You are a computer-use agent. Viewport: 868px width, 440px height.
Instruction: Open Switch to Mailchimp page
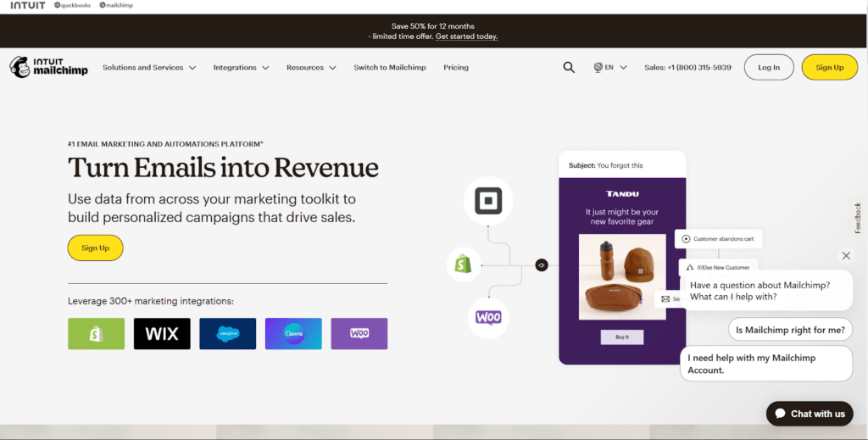[x=390, y=68]
